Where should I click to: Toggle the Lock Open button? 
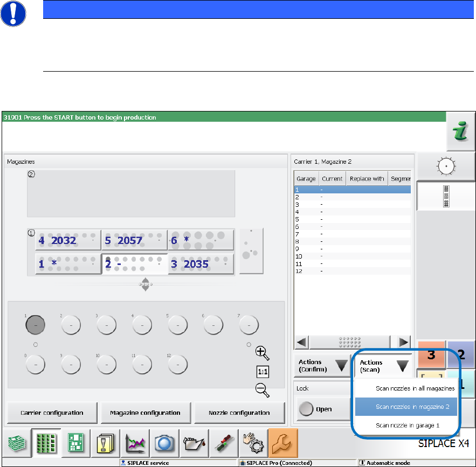coord(318,409)
